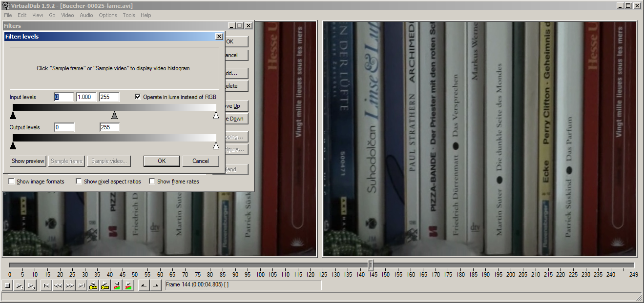Open the Audio menu

[x=86, y=15]
